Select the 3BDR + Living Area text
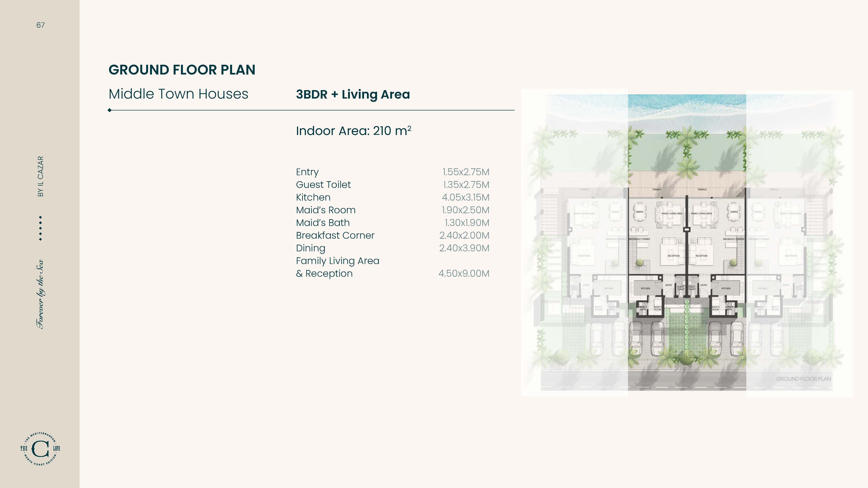Screen dimensions: 868x488 [353, 95]
